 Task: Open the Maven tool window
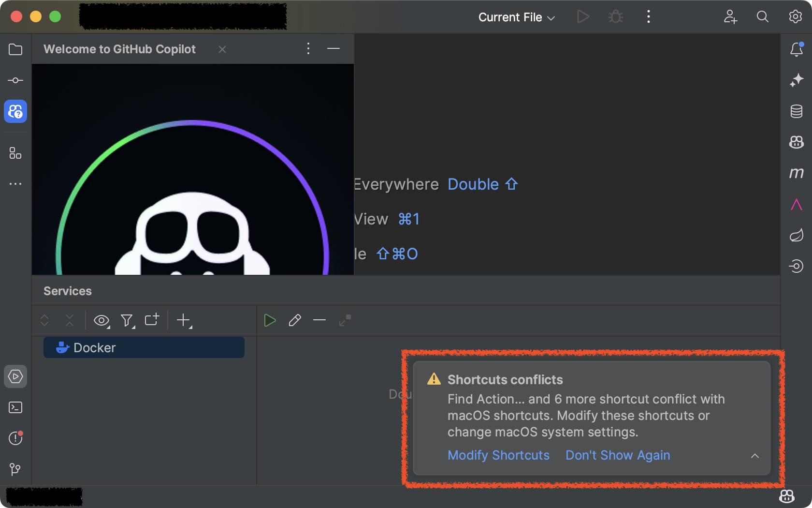click(x=796, y=173)
